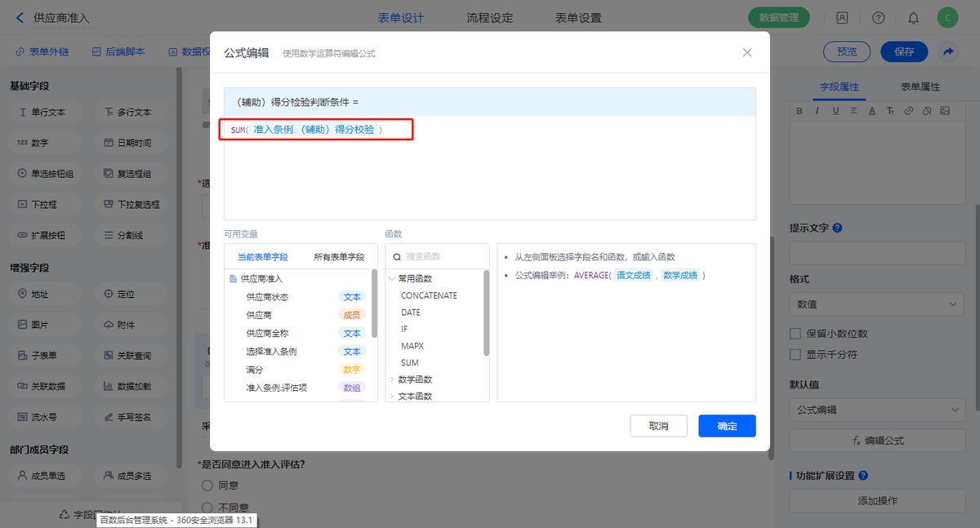This screenshot has height=528, width=980.
Task: Open the 默认值 dropdown showing 公式编辑
Action: tap(876, 410)
